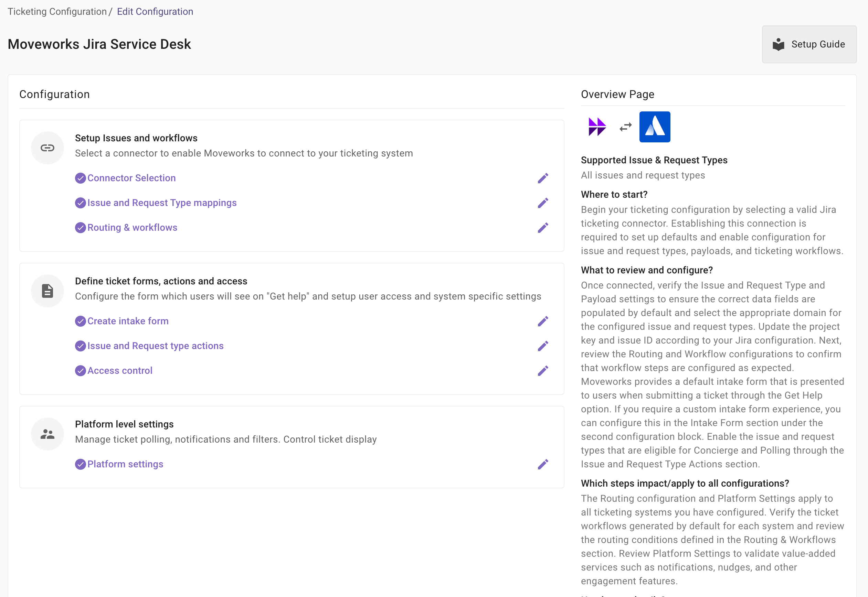Image resolution: width=868 pixels, height=597 pixels.
Task: Click pencil icon beside Connector Selection
Action: pos(543,178)
